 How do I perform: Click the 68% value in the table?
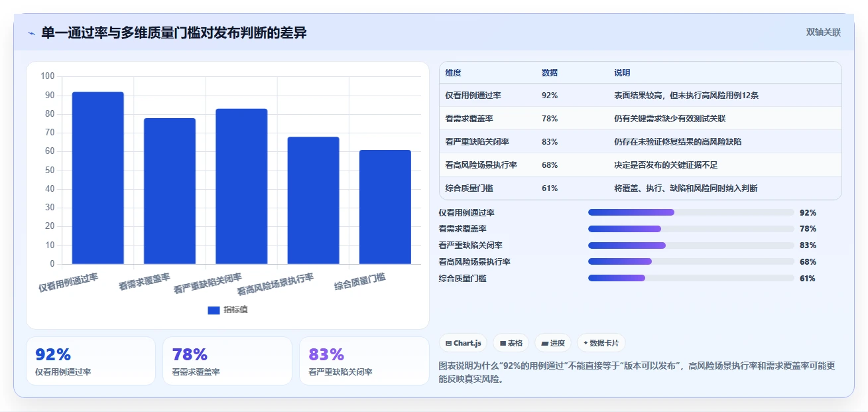tap(550, 165)
